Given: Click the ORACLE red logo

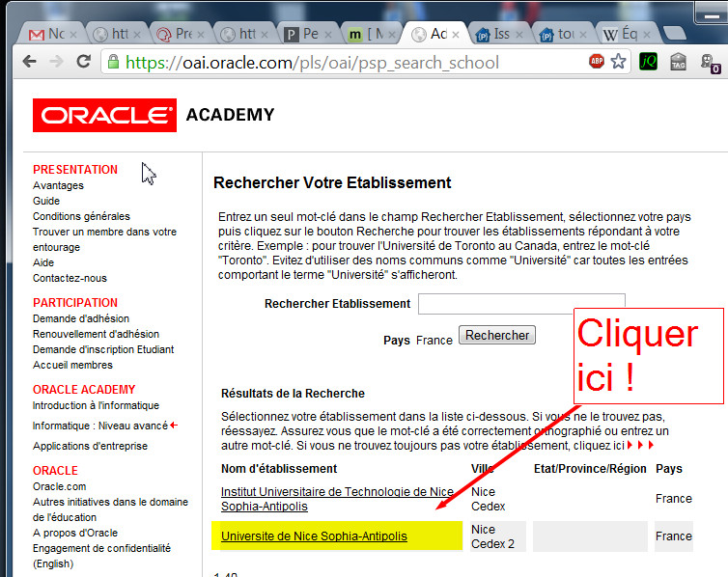Looking at the screenshot, I should pos(104,115).
